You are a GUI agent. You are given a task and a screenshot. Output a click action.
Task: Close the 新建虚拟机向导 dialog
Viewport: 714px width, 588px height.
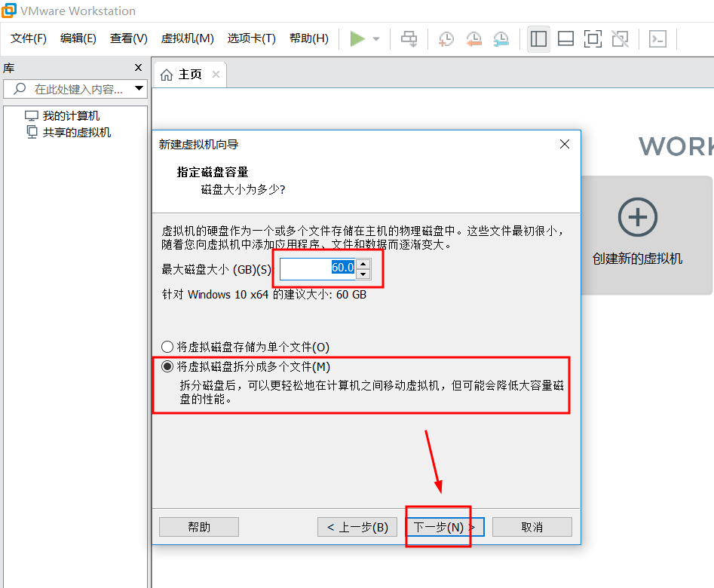tap(565, 144)
